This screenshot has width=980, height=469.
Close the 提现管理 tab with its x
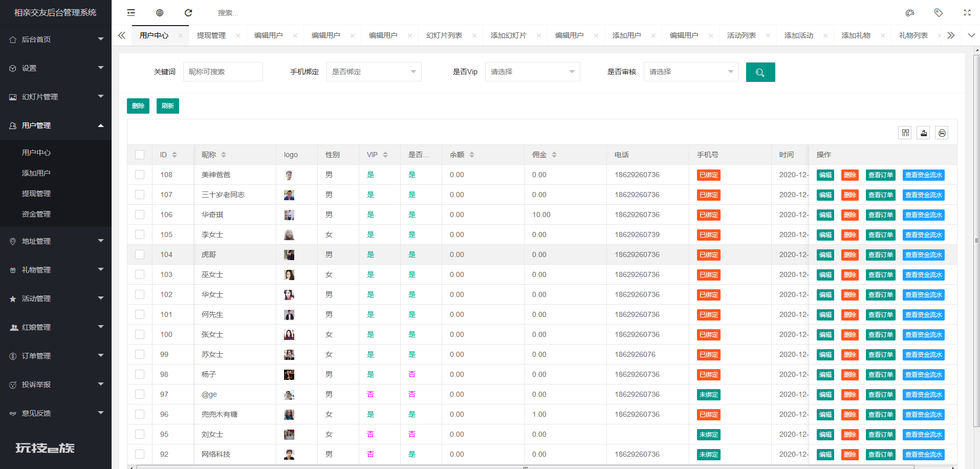click(238, 35)
